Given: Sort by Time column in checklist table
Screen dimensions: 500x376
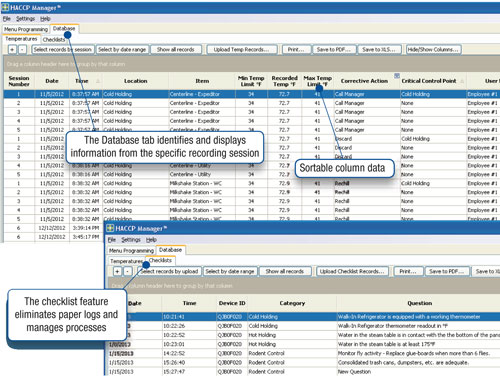Looking at the screenshot, I should click(x=189, y=303).
